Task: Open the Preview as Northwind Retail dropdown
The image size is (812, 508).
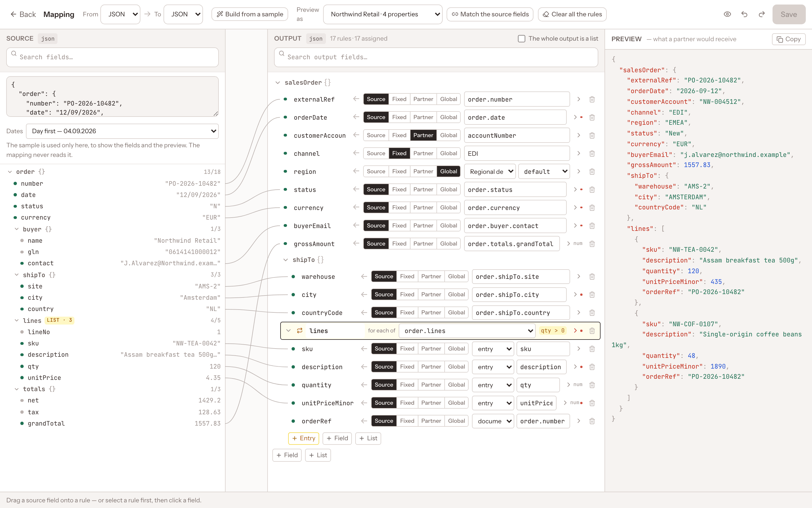Action: (383, 14)
